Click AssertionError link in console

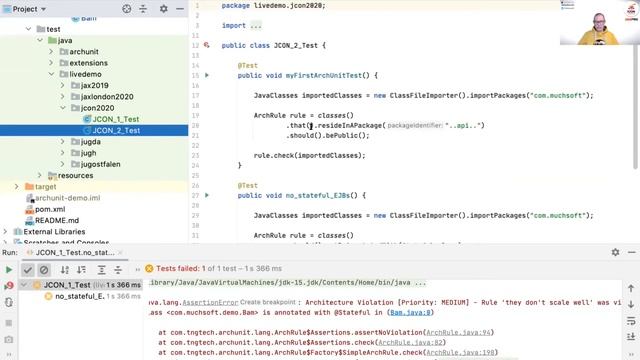[x=210, y=303]
